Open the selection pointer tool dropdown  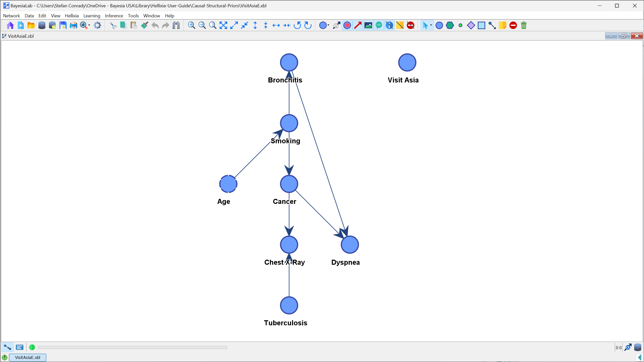(431, 25)
